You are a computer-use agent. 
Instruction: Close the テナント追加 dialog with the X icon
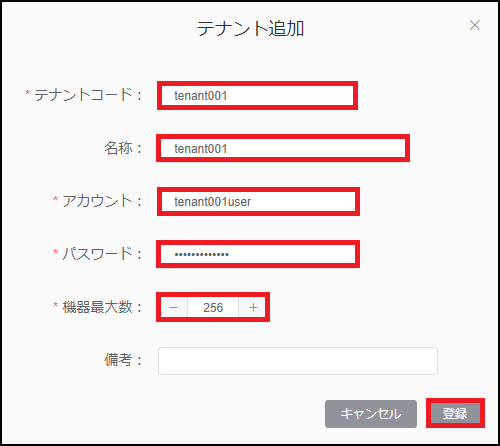tap(475, 25)
